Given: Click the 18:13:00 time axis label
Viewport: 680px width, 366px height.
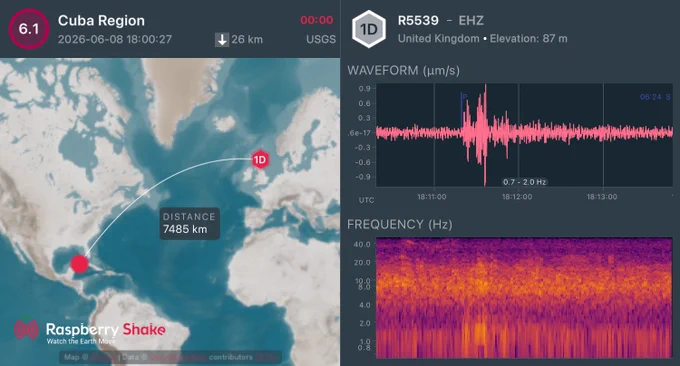Looking at the screenshot, I should click(x=602, y=197).
